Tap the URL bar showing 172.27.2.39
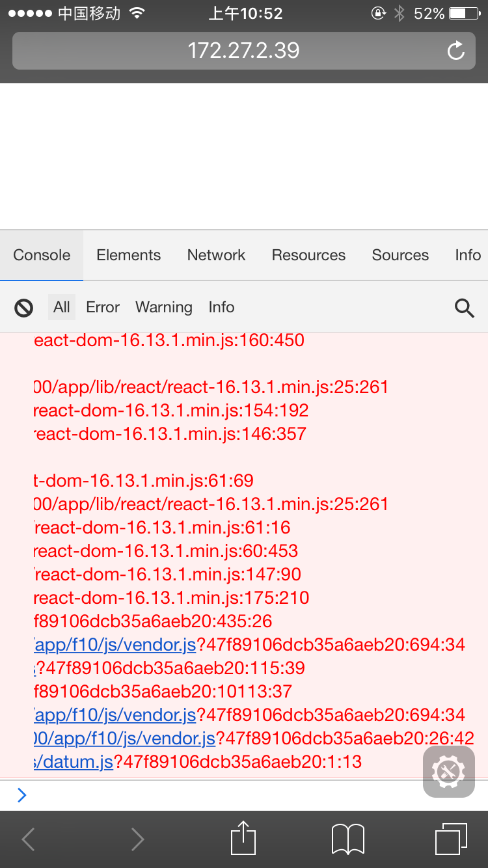 [x=243, y=50]
